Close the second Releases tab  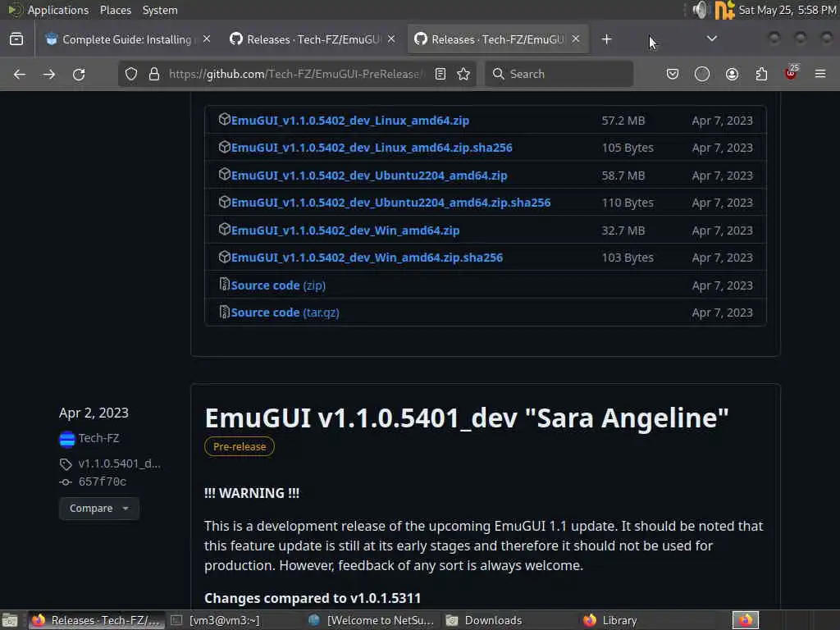click(x=391, y=39)
